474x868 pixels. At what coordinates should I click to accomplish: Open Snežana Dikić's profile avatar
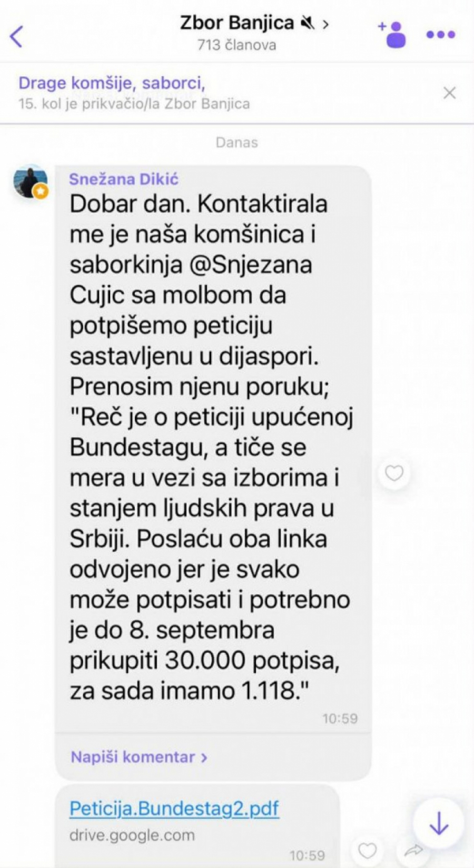tap(30, 182)
